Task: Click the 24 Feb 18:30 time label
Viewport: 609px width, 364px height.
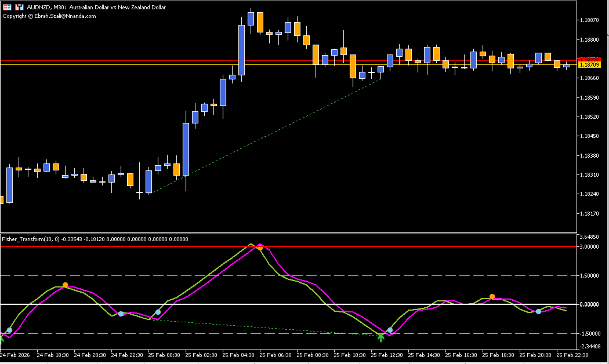Action: click(x=53, y=355)
